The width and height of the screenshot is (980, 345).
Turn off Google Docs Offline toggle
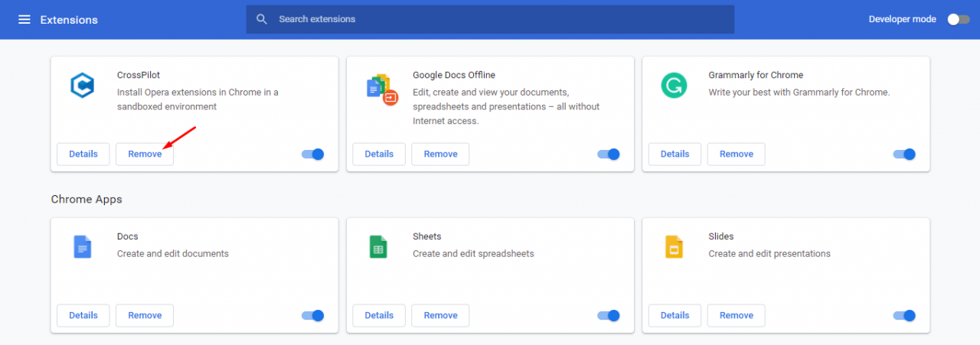point(608,155)
